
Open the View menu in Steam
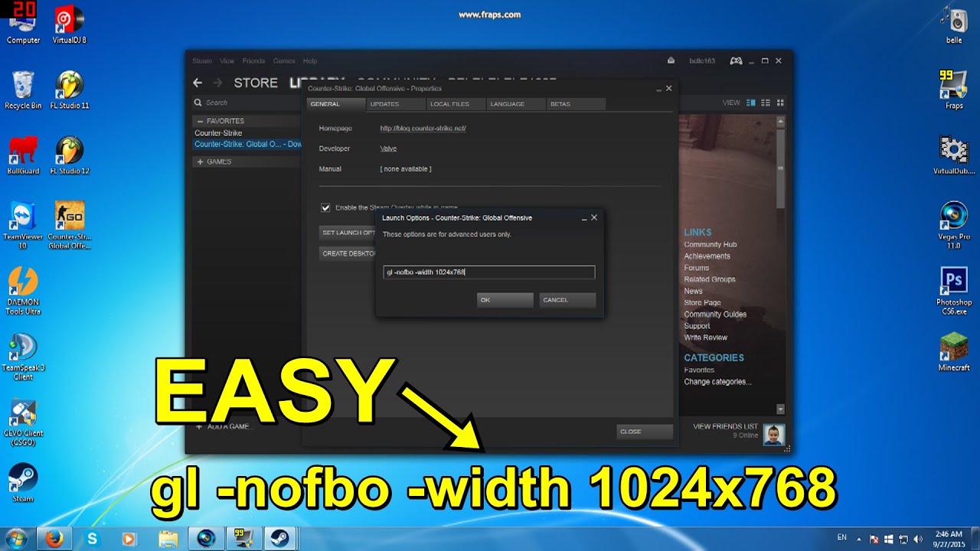(x=227, y=60)
